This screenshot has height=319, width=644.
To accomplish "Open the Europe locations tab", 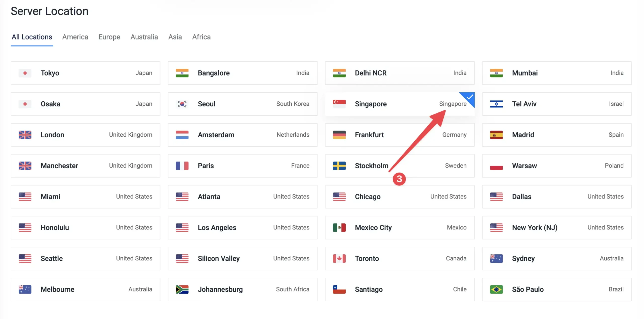I will tap(109, 37).
